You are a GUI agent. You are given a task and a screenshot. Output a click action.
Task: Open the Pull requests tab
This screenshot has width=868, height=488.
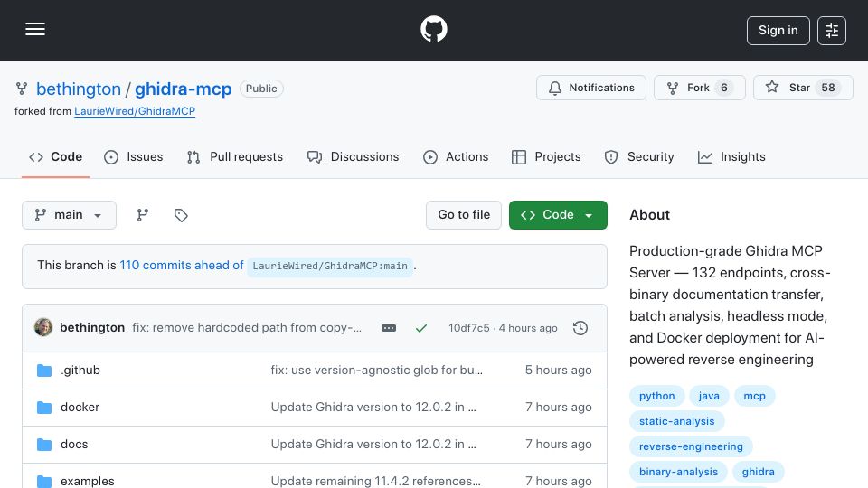235,156
